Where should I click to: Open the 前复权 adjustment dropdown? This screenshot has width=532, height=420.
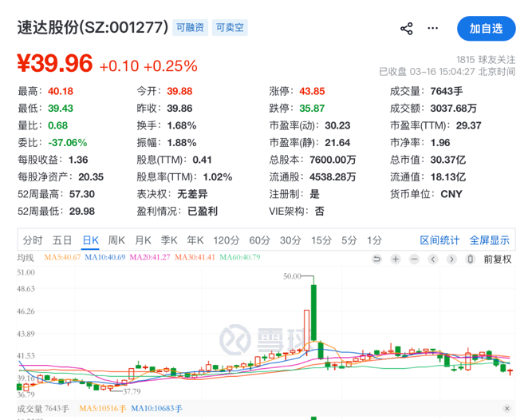point(498,259)
